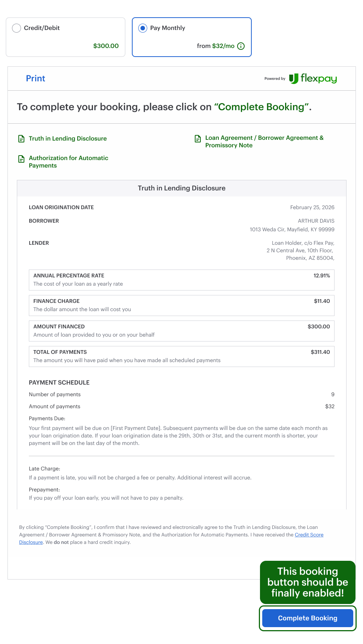Screen dimensions: 363x644
Task: Select the Credit/Debit payment option
Action: [x=16, y=28]
